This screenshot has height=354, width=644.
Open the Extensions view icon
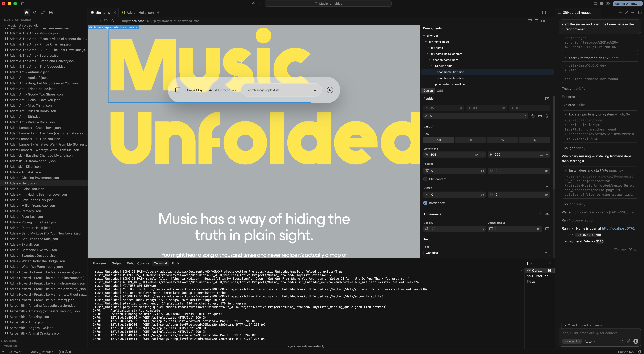pyautogui.click(x=51, y=13)
